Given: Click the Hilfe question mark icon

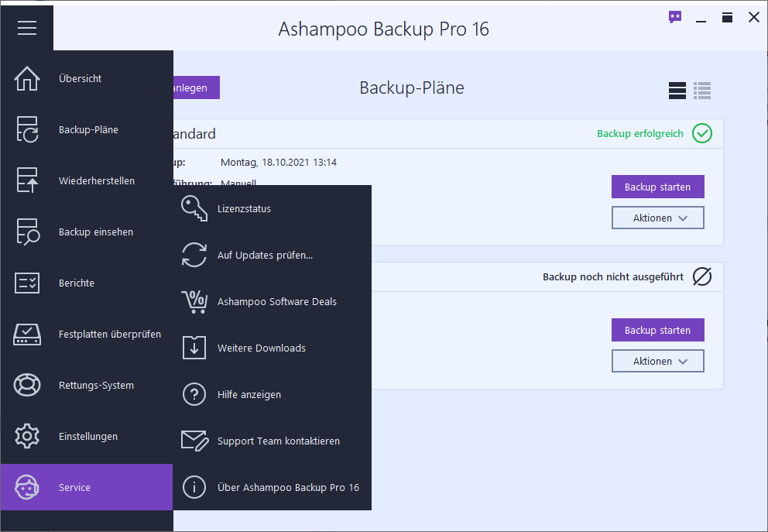Looking at the screenshot, I should pos(194,394).
